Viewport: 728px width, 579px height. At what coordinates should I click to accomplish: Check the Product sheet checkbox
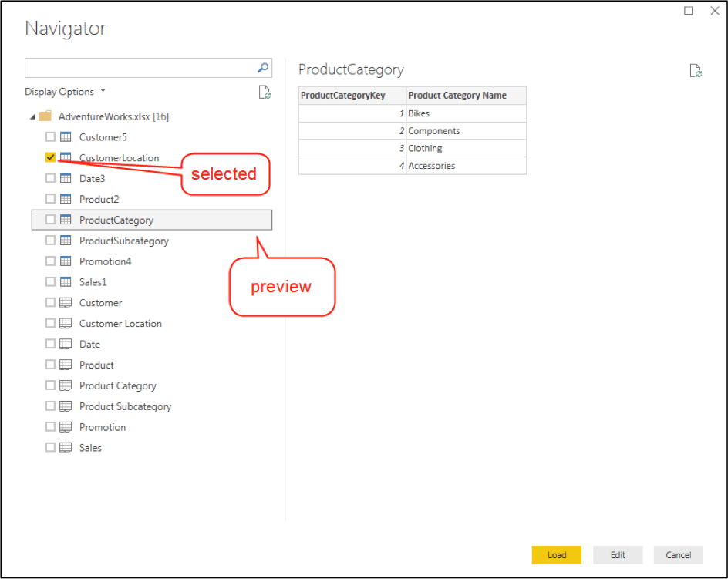pyautogui.click(x=50, y=365)
